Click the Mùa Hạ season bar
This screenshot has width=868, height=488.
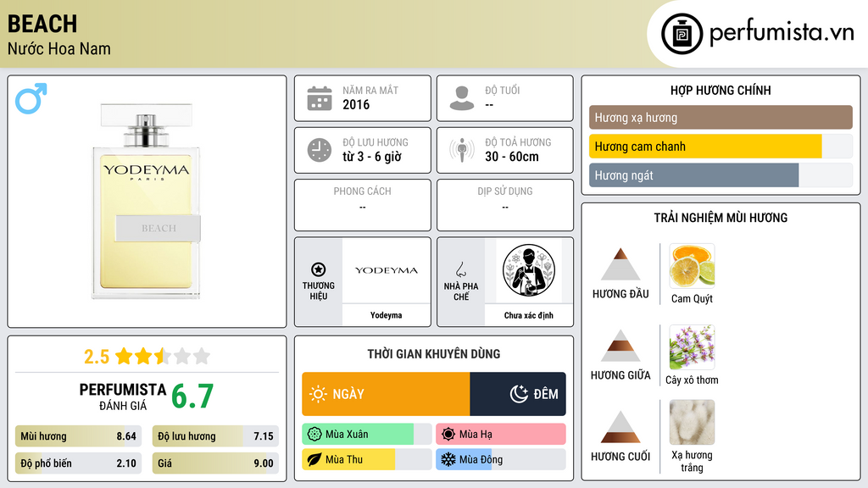click(x=500, y=435)
